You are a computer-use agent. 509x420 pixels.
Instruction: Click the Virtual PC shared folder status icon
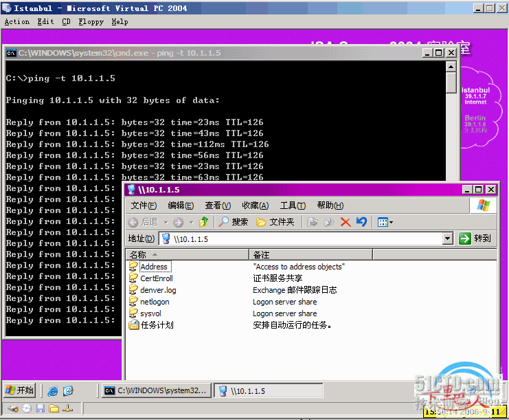(x=54, y=408)
